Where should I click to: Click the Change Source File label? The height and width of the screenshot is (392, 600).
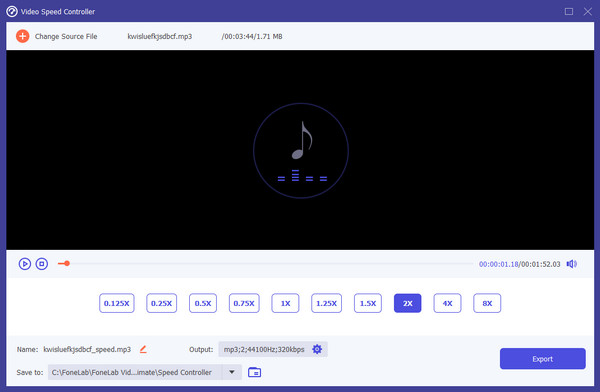point(66,36)
